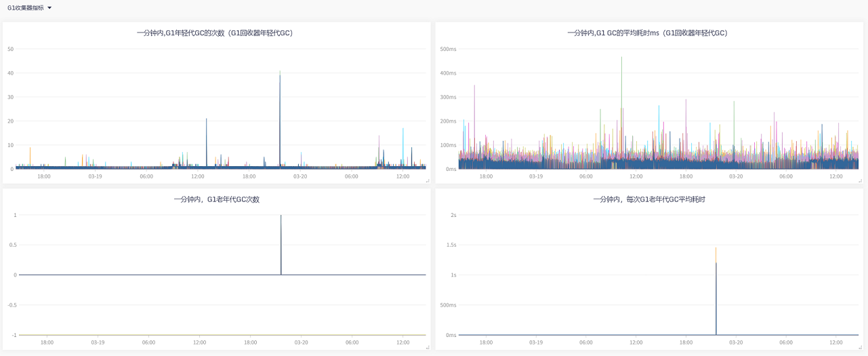
Task: Click resize handle of 每次G1老年代GC平均耗时 panel
Action: (x=859, y=347)
